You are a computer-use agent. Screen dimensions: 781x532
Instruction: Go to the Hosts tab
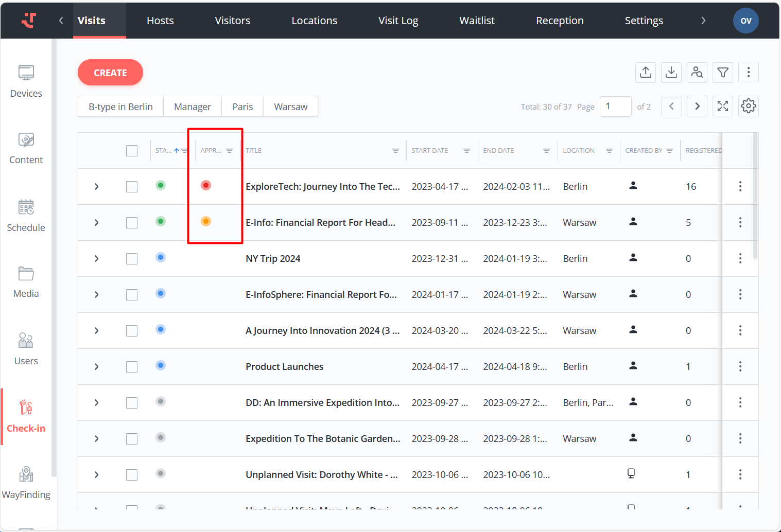click(x=160, y=21)
